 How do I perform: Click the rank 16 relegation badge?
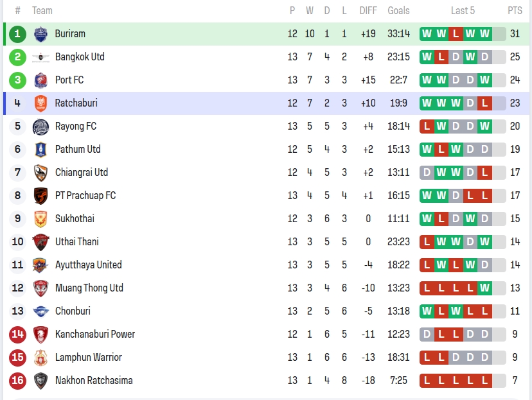17,381
